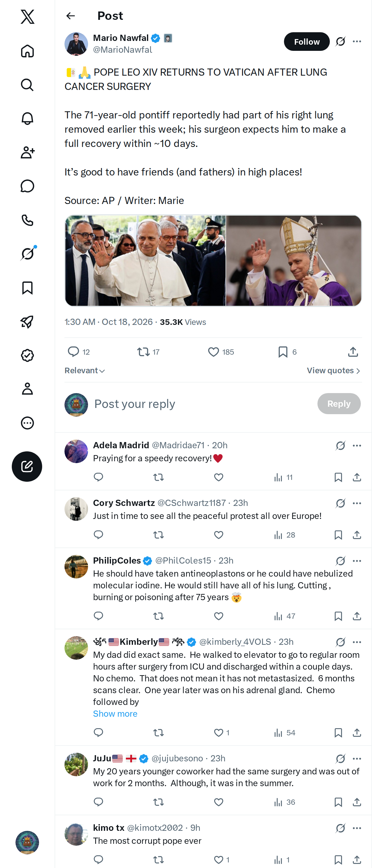Open Profile in the left sidebar
Image resolution: width=372 pixels, height=868 pixels.
point(27,388)
